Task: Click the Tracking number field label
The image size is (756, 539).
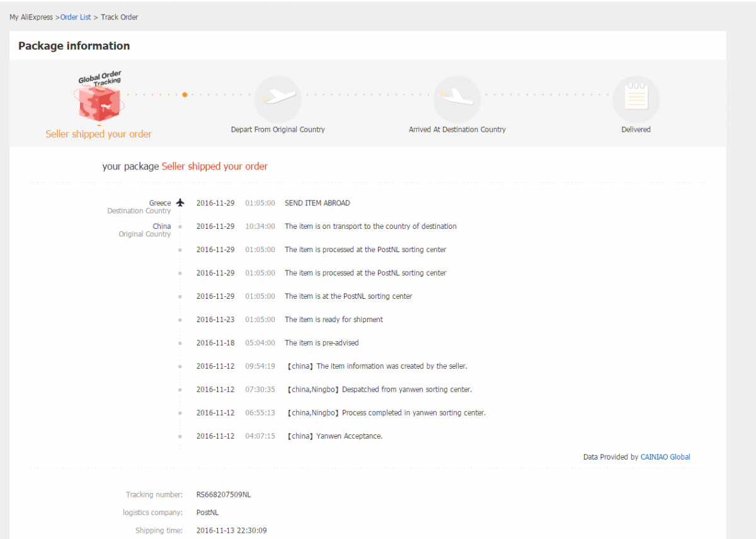Action: [x=154, y=495]
